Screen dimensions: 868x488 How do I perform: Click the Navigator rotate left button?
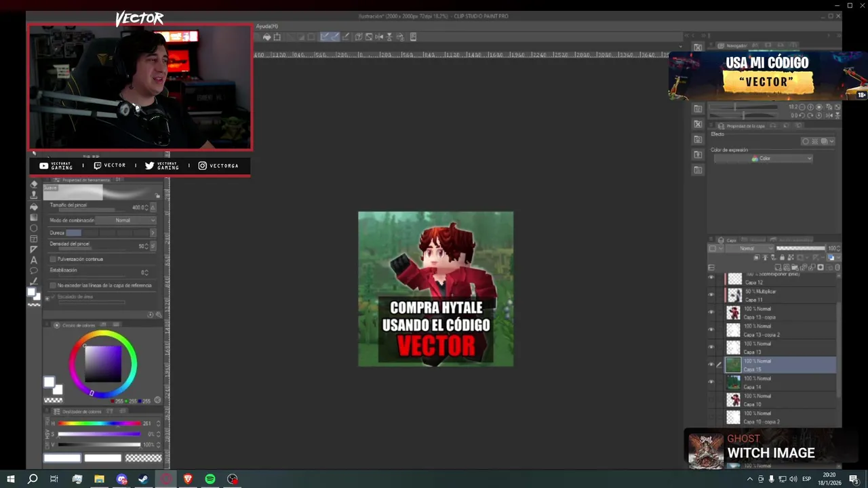point(802,115)
